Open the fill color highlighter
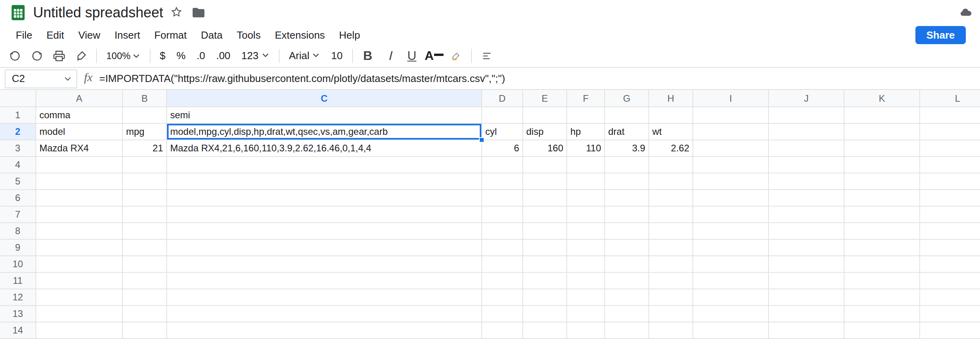This screenshot has height=339, width=980. coord(456,56)
